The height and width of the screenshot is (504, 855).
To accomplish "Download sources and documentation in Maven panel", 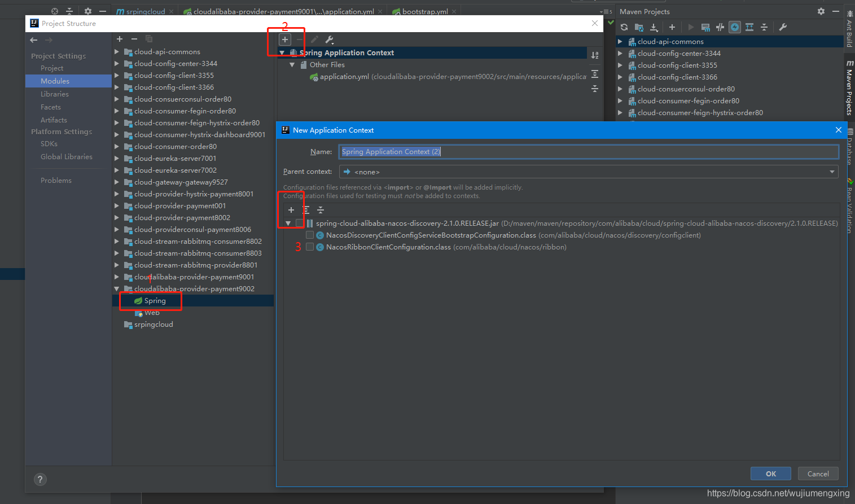I will point(654,27).
